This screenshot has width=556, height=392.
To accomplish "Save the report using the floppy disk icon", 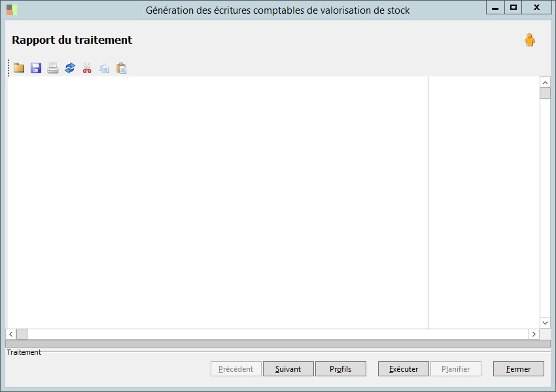I will pyautogui.click(x=36, y=68).
